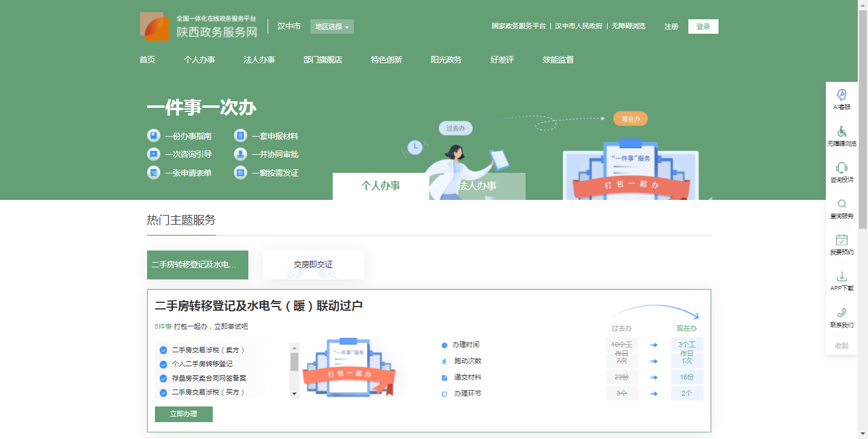Select the 交房即交证 theme card
The image size is (868, 439).
pos(313,265)
